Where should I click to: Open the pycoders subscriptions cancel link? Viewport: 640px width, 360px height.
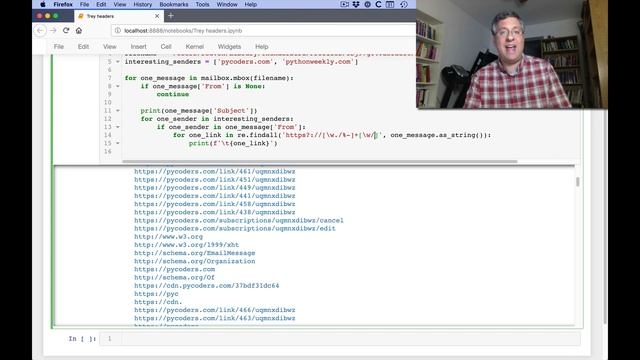[239, 220]
